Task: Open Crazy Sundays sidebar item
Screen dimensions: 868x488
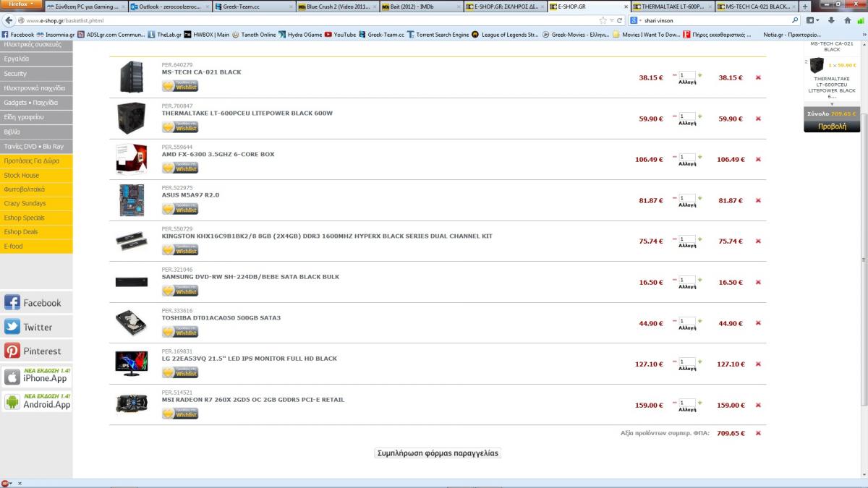Action: click(x=36, y=204)
